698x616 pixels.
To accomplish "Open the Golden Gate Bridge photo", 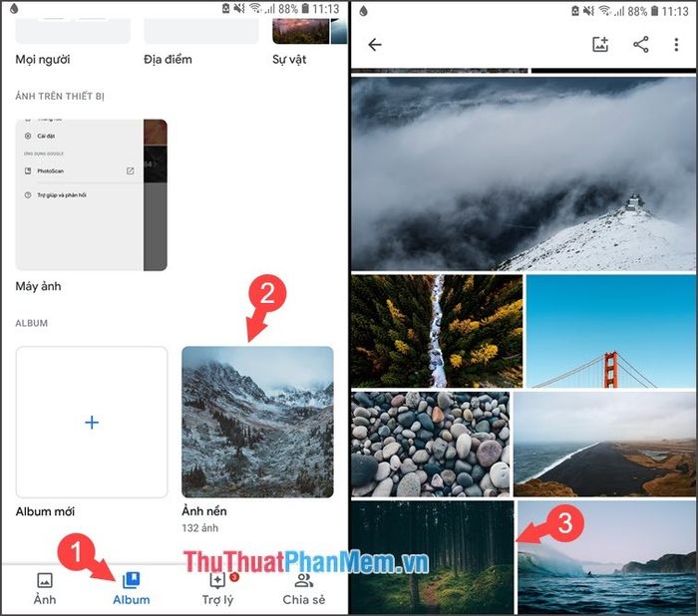I will point(610,331).
